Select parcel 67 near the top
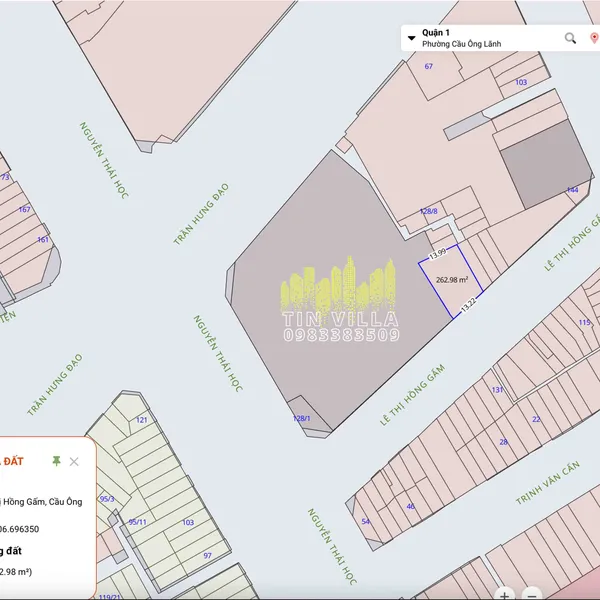The height and width of the screenshot is (600, 600). point(429,66)
